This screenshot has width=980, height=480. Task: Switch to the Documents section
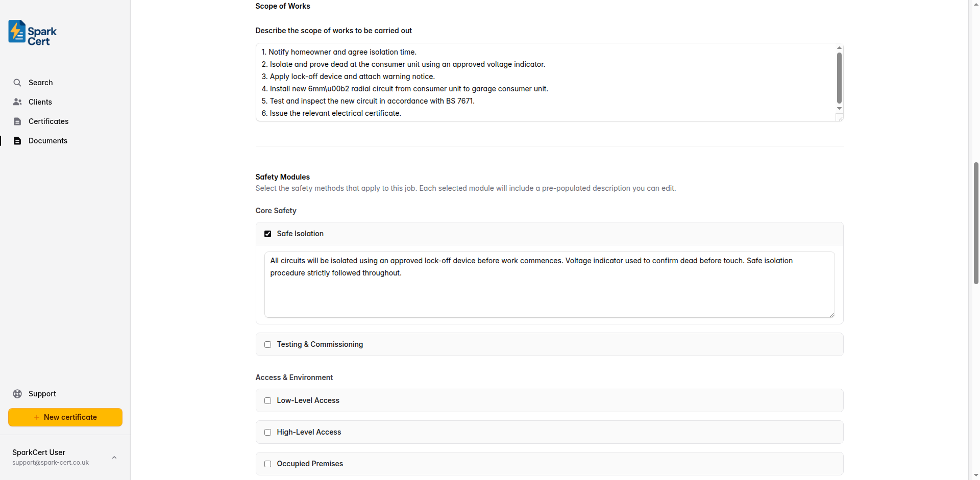click(48, 140)
